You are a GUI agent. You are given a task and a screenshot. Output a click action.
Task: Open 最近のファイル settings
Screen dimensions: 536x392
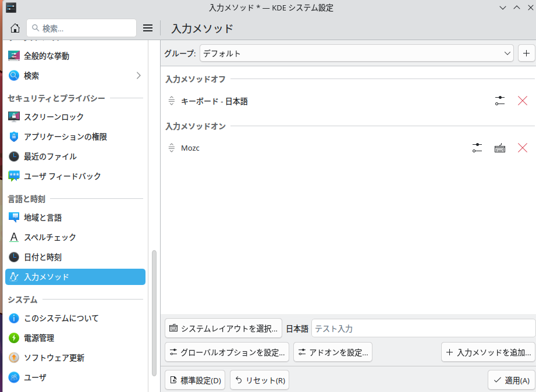click(75, 156)
